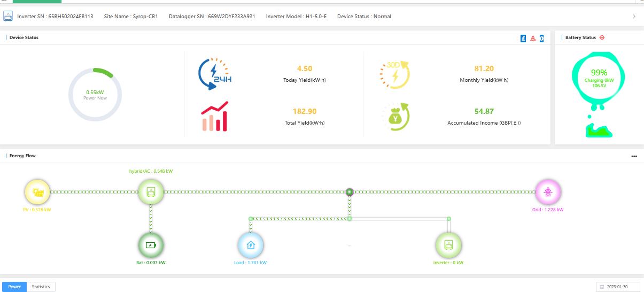Expand the device info bar right chevron
This screenshot has height=292, width=644.
point(634,17)
